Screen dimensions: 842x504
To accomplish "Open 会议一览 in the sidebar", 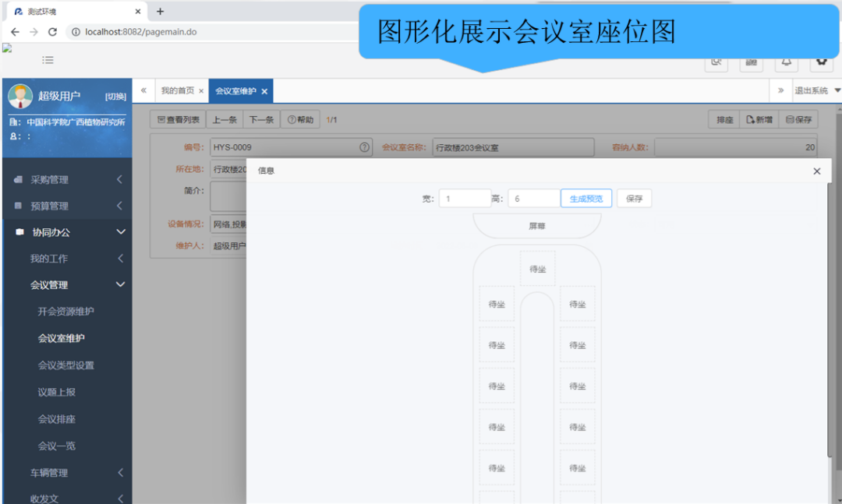I will pos(56,446).
